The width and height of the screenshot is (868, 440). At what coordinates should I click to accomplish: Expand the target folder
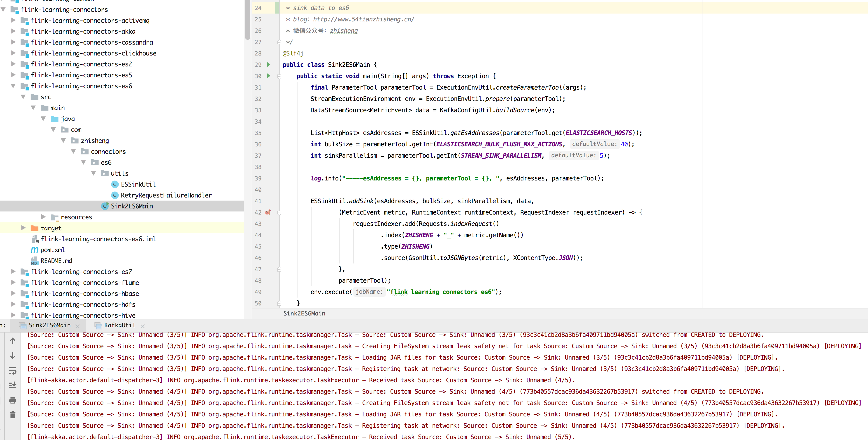pos(23,228)
